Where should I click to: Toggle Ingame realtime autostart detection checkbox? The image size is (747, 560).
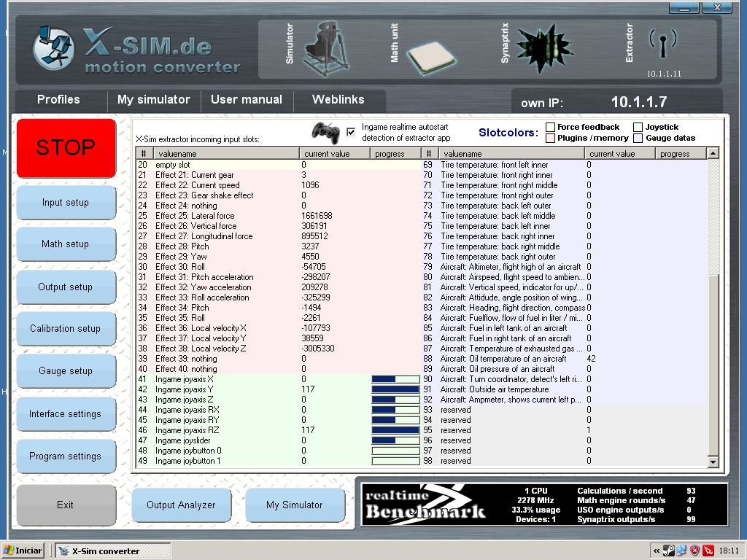click(x=351, y=132)
